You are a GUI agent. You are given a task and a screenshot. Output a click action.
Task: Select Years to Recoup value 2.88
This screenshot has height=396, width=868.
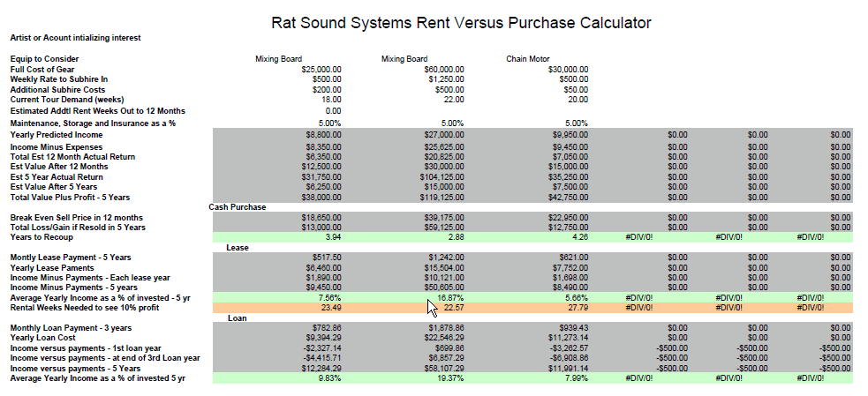click(457, 237)
